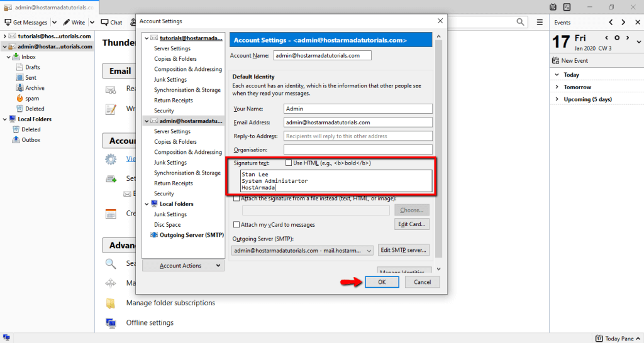Open the tasks tab icon in title bar
Viewport: 644px width, 343px height.
(567, 7)
